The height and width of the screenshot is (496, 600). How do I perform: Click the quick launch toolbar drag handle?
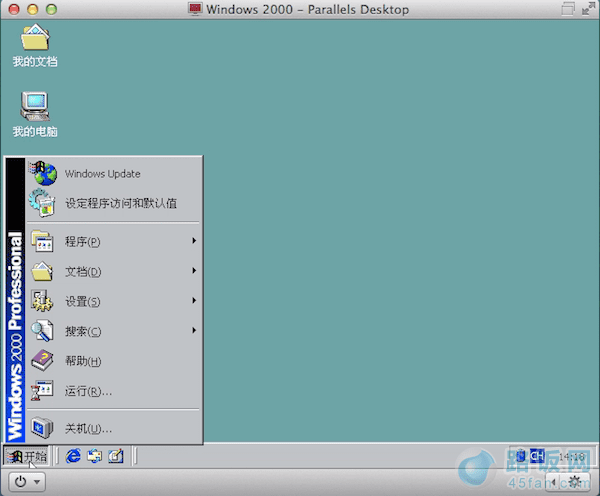click(x=57, y=456)
